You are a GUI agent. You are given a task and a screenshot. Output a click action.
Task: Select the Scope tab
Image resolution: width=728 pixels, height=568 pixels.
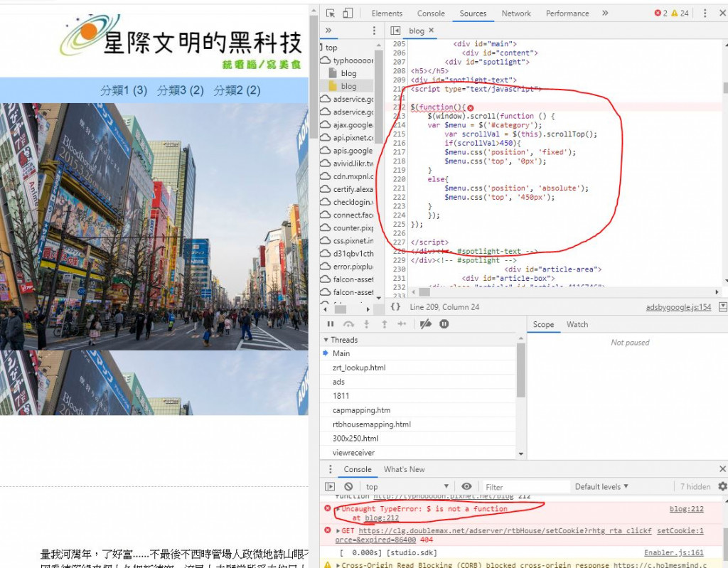tap(542, 324)
